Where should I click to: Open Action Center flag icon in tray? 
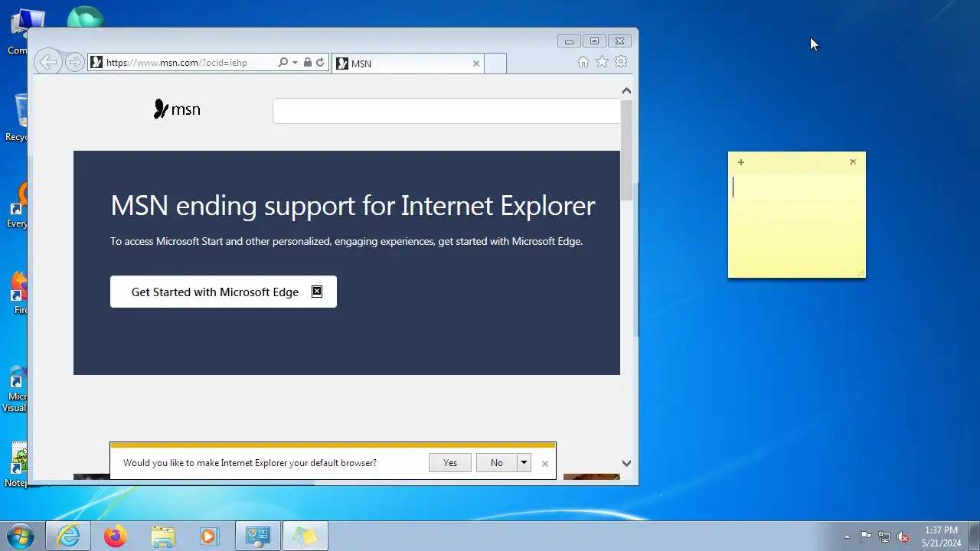pos(865,536)
